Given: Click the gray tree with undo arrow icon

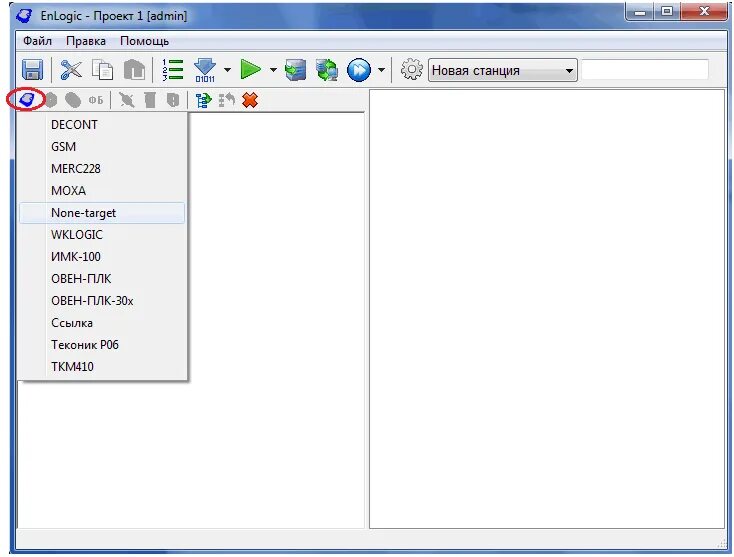Looking at the screenshot, I should click(227, 100).
